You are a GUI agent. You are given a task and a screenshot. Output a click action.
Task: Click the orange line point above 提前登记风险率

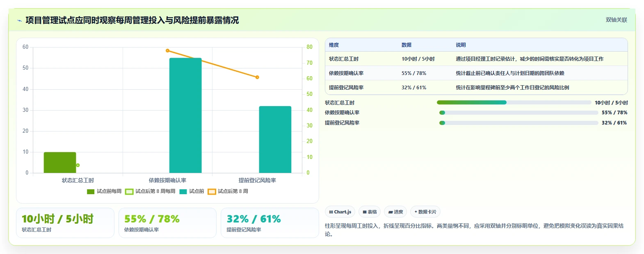[257, 77]
